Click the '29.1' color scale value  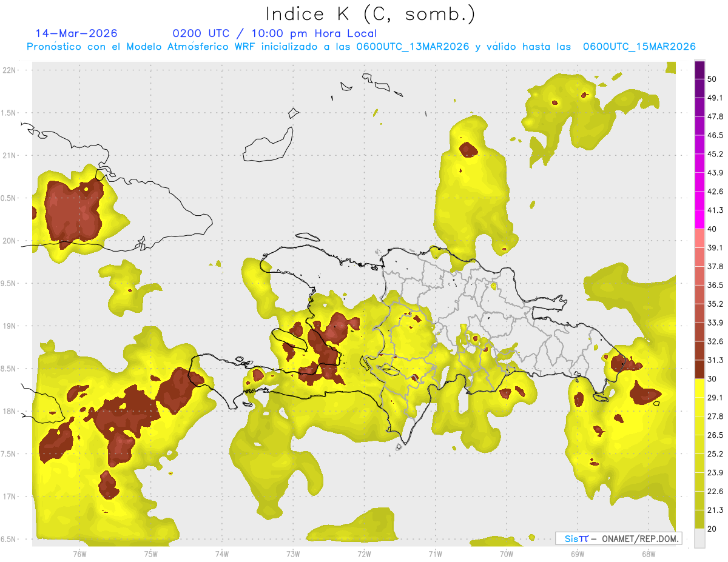715,398
